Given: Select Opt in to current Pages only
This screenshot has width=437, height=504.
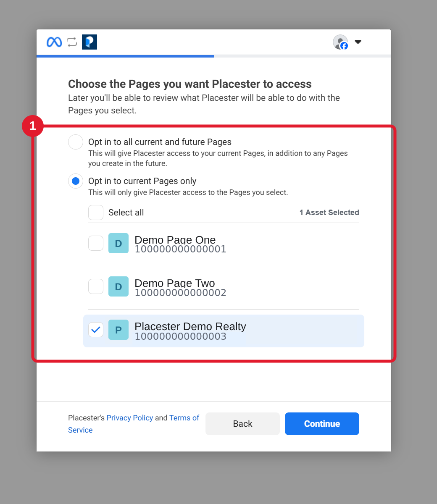Looking at the screenshot, I should coord(76,181).
